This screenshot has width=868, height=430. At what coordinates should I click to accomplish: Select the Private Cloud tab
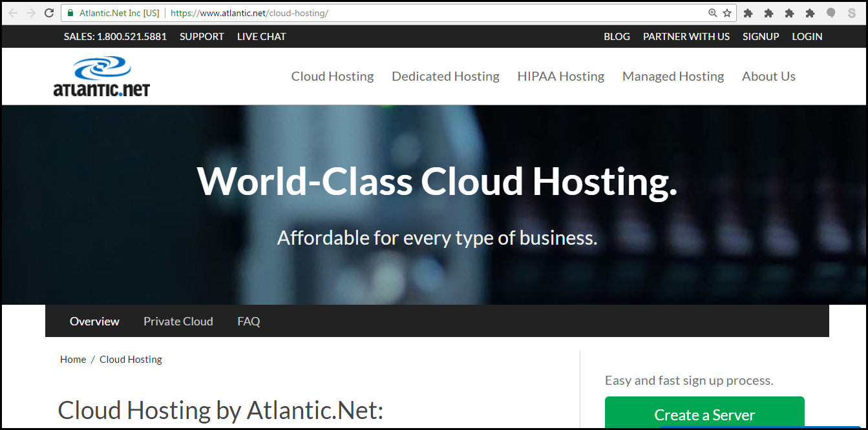pyautogui.click(x=178, y=321)
